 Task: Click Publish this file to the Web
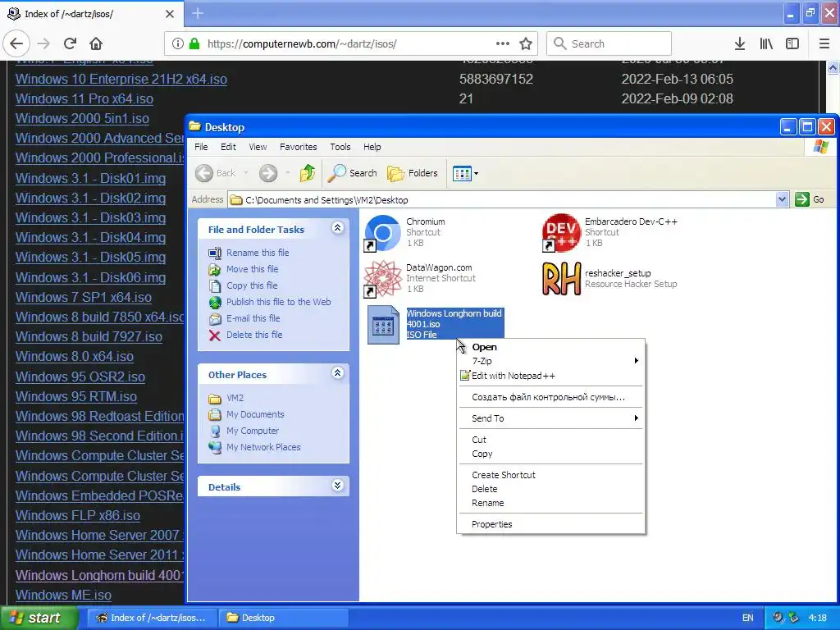point(279,302)
